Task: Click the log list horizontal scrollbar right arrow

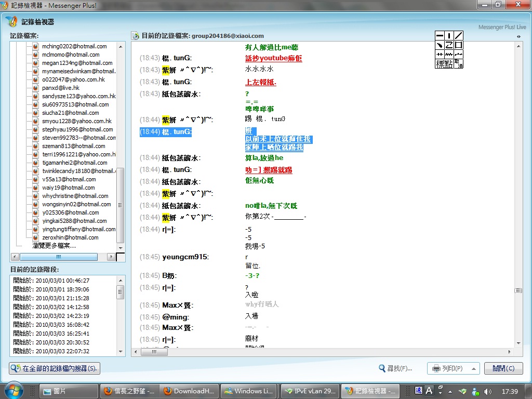Action: click(x=111, y=257)
